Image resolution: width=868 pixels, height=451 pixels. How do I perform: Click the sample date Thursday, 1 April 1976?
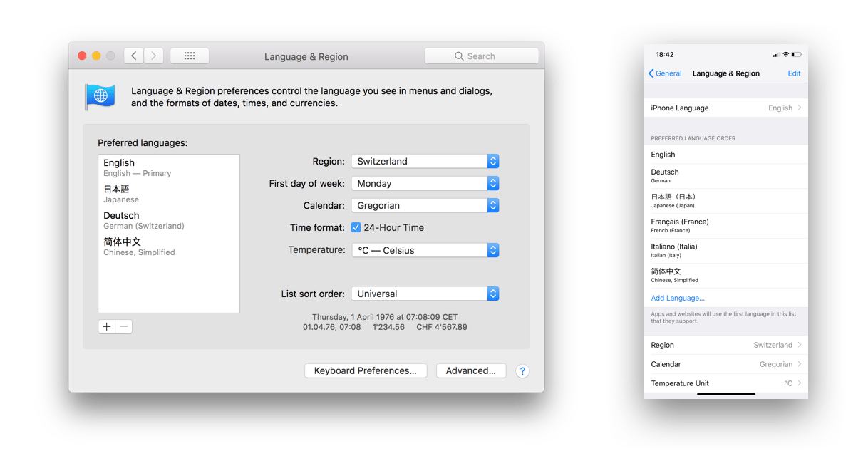point(385,317)
